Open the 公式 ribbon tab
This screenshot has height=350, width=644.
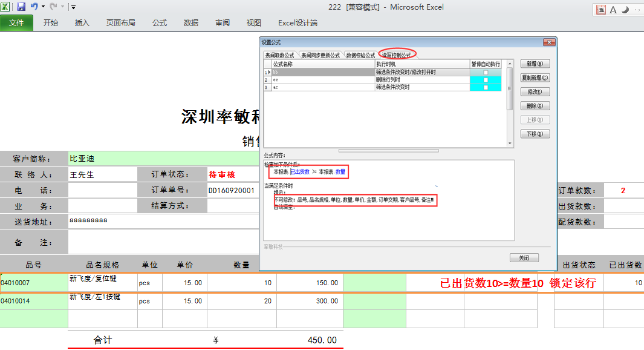click(x=160, y=22)
